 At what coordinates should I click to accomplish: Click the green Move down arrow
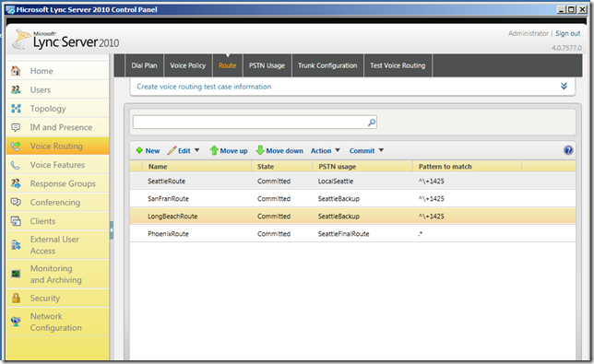point(260,150)
